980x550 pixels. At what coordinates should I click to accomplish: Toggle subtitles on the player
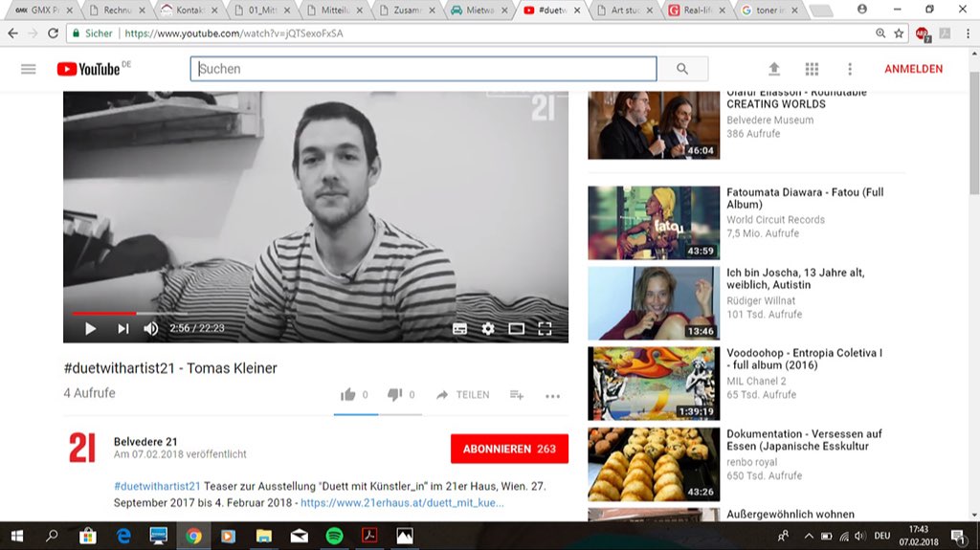click(x=460, y=329)
